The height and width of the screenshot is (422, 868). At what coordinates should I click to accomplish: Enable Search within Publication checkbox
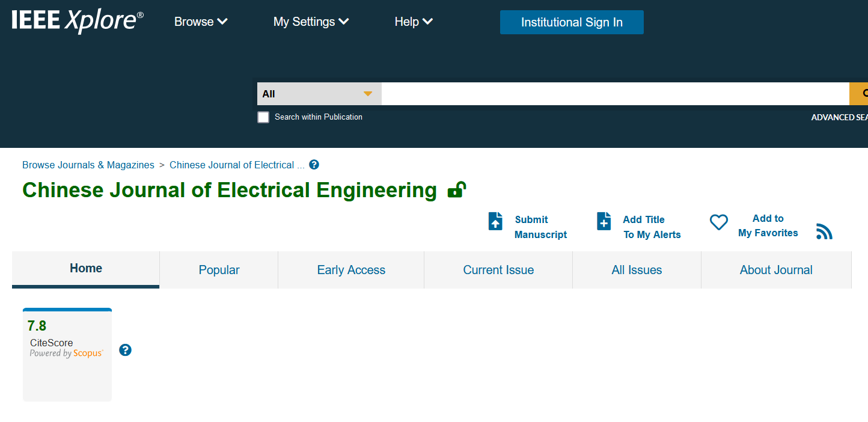click(263, 117)
